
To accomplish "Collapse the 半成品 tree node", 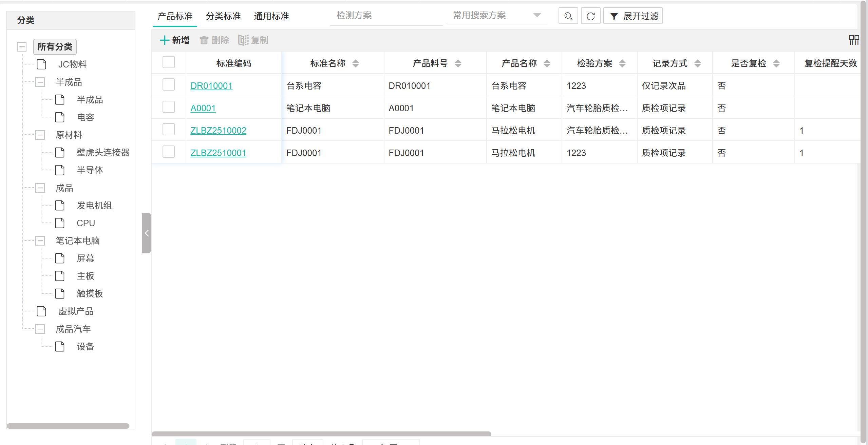I will tap(40, 82).
